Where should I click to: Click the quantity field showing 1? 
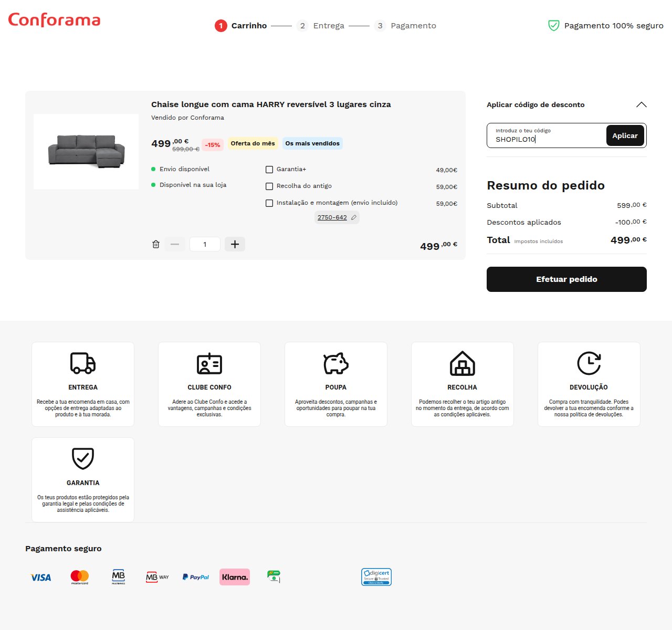click(205, 244)
